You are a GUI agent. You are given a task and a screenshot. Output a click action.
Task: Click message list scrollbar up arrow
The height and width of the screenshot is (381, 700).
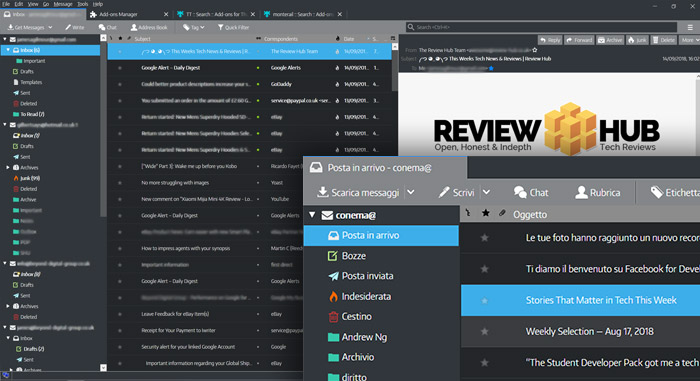395,47
